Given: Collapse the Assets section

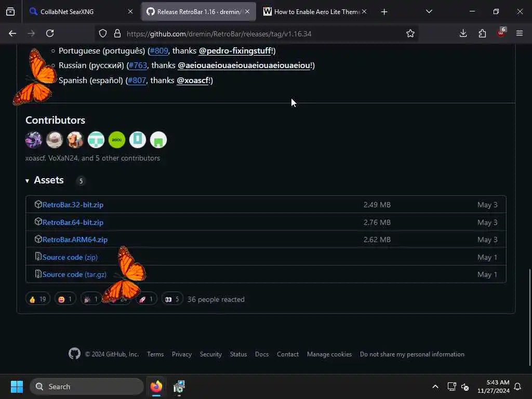Looking at the screenshot, I should tap(45, 180).
